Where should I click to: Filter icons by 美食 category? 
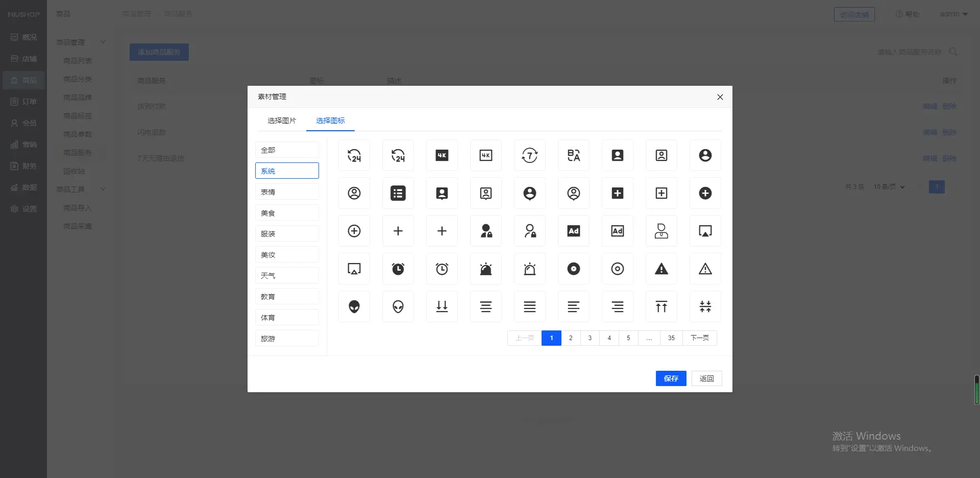click(287, 213)
